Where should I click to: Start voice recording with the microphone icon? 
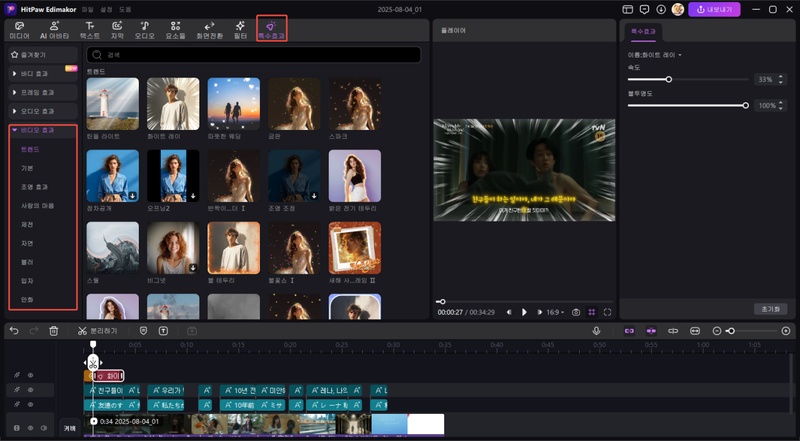[x=596, y=331]
